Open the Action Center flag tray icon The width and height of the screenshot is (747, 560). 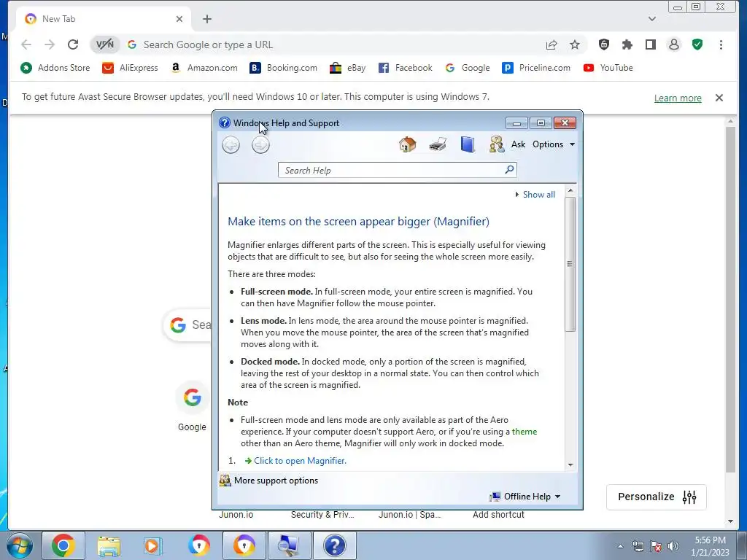pyautogui.click(x=656, y=546)
